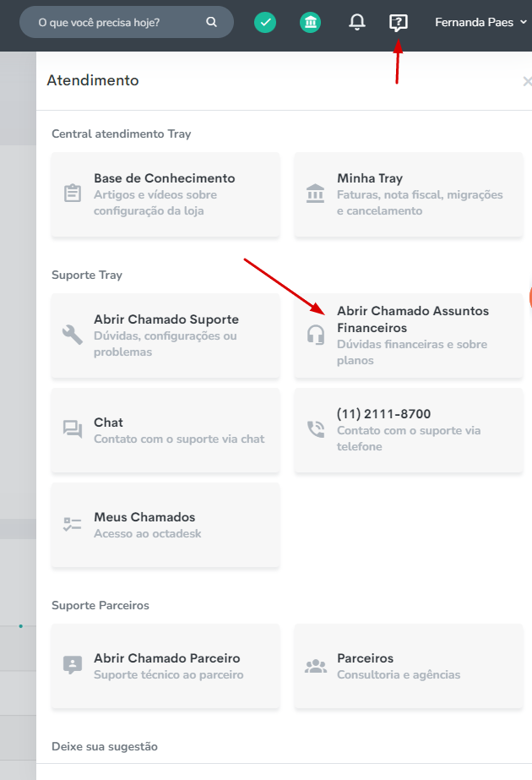The width and height of the screenshot is (532, 780).
Task: Click the people group icon for Parceiros
Action: click(x=316, y=666)
